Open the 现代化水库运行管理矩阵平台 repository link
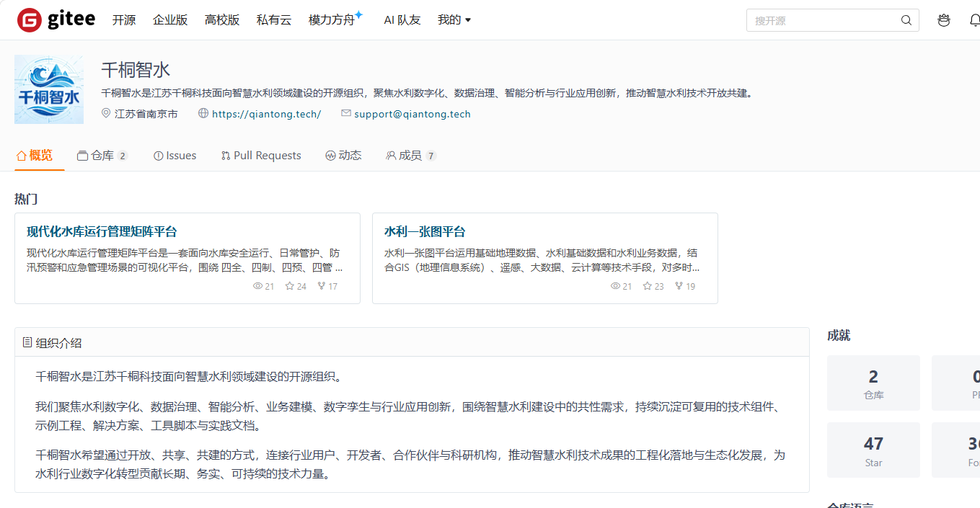This screenshot has width=980, height=508. coord(102,232)
